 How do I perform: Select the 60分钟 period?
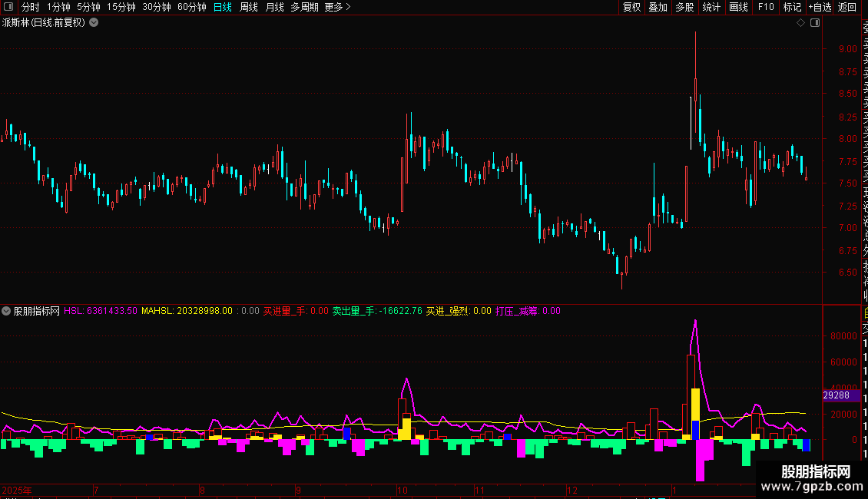tap(192, 7)
